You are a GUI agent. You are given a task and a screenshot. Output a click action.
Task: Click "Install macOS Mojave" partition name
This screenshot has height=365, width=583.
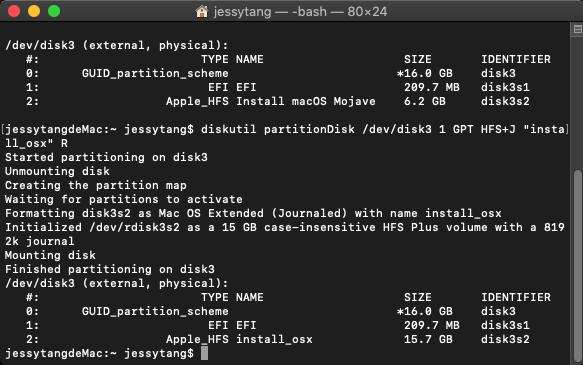coord(306,101)
